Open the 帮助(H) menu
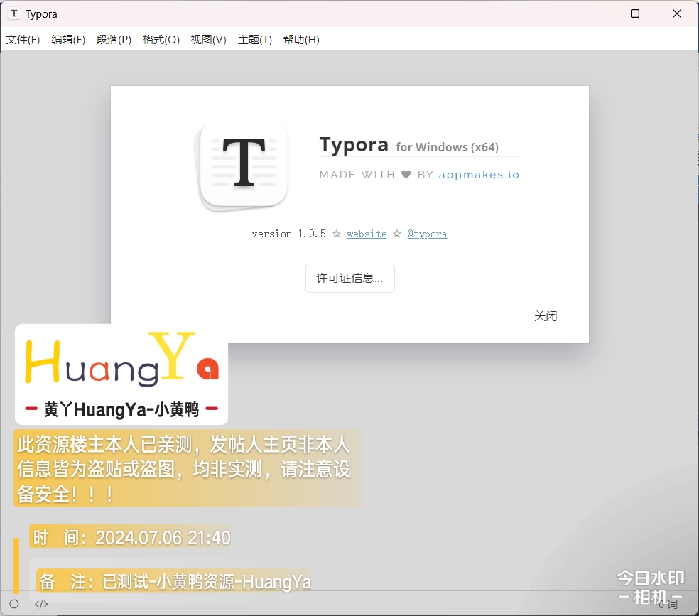Image resolution: width=699 pixels, height=616 pixels. pos(301,40)
